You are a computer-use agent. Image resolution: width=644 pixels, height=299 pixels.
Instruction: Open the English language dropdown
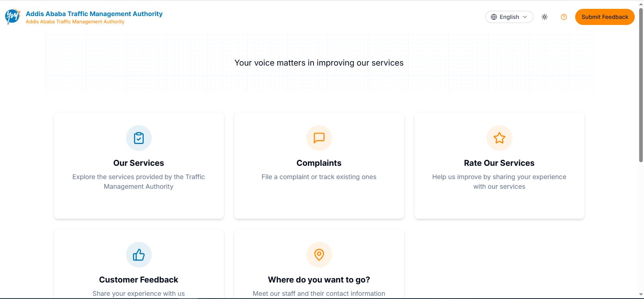click(509, 17)
